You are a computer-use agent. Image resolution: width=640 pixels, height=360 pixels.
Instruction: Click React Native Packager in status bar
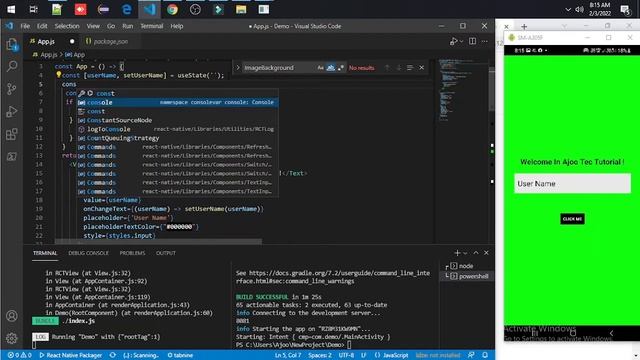coord(71,355)
